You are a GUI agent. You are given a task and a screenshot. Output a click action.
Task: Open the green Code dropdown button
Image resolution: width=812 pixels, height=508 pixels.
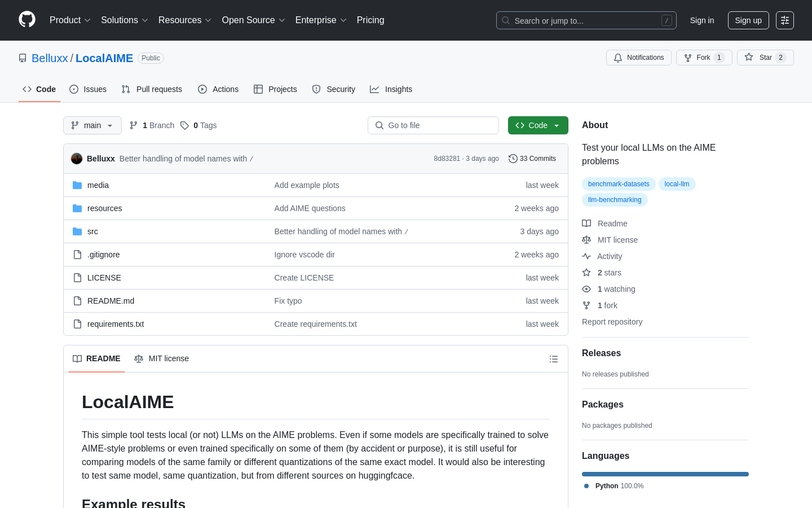point(538,125)
